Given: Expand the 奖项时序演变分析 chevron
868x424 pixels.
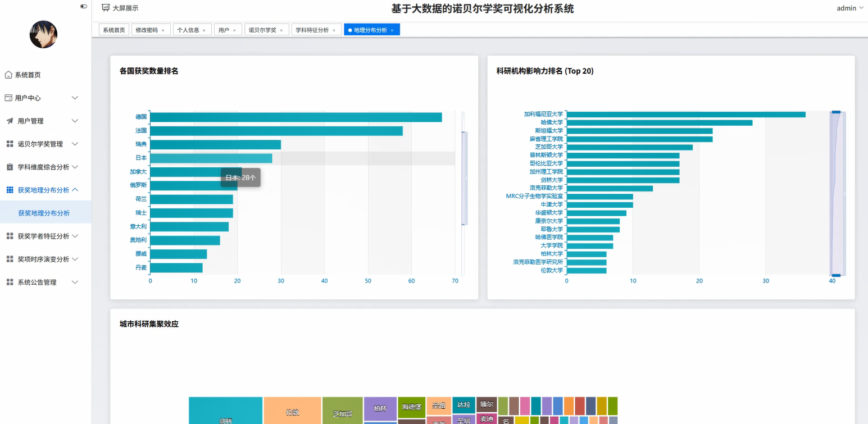Looking at the screenshot, I should 75,259.
